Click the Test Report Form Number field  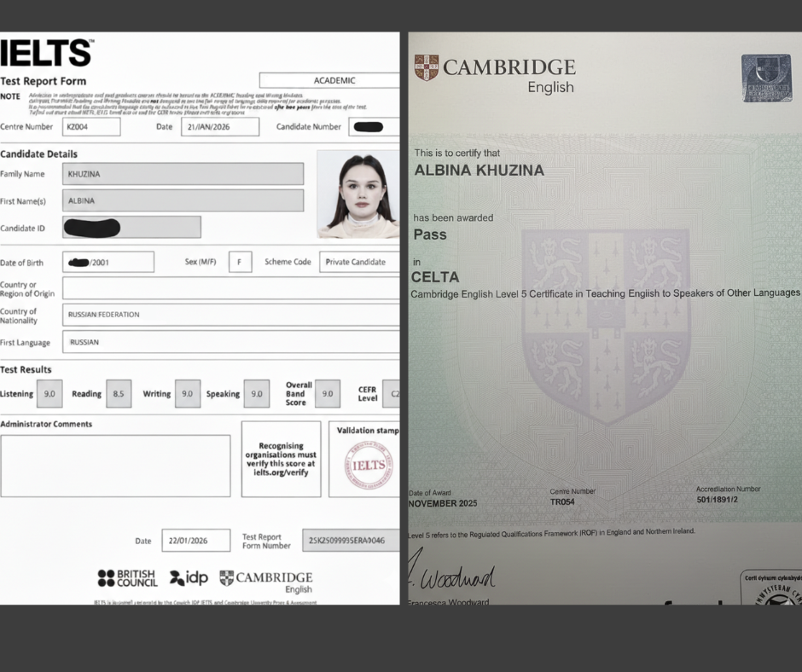tap(351, 541)
